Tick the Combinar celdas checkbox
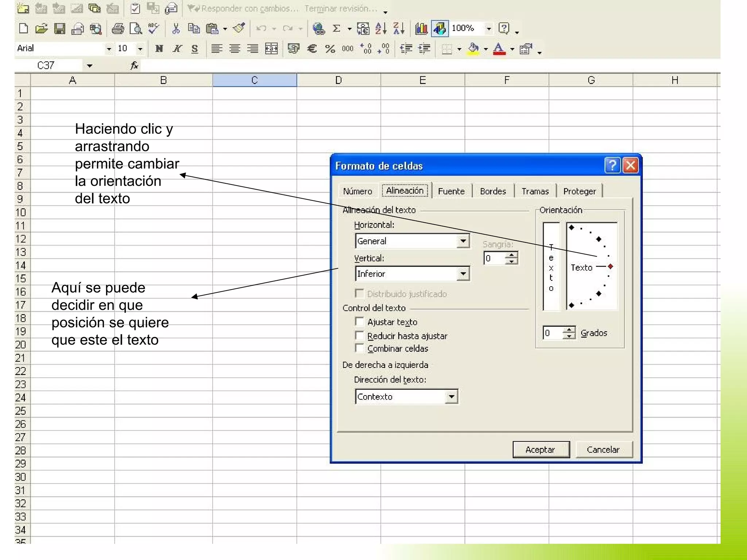The width and height of the screenshot is (747, 560). tap(360, 348)
